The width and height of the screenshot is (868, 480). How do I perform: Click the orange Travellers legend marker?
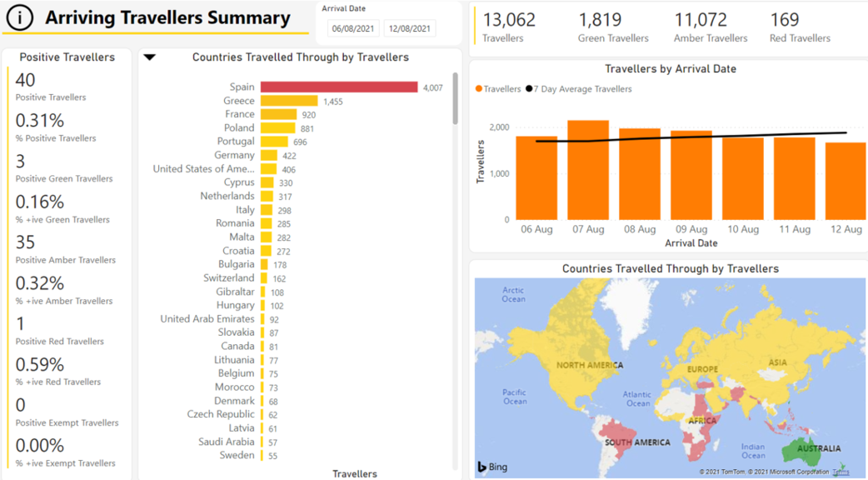[x=479, y=89]
